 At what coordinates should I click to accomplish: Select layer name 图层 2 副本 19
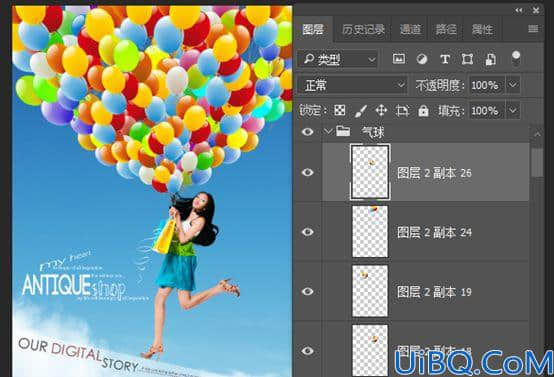coord(435,292)
